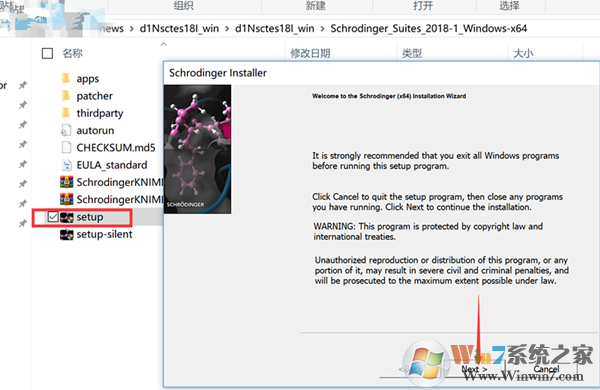
Task: Select the CHECKSUM.md5 file name
Action: pos(116,148)
